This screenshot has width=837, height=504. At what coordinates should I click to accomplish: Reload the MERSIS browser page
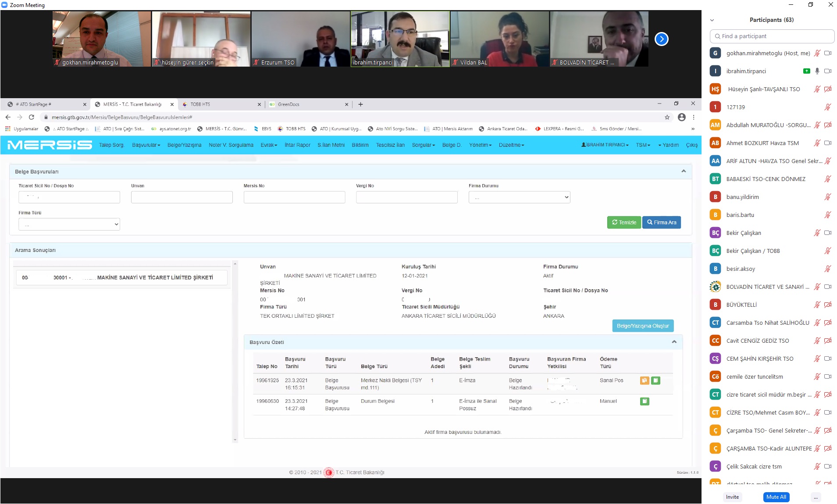32,117
